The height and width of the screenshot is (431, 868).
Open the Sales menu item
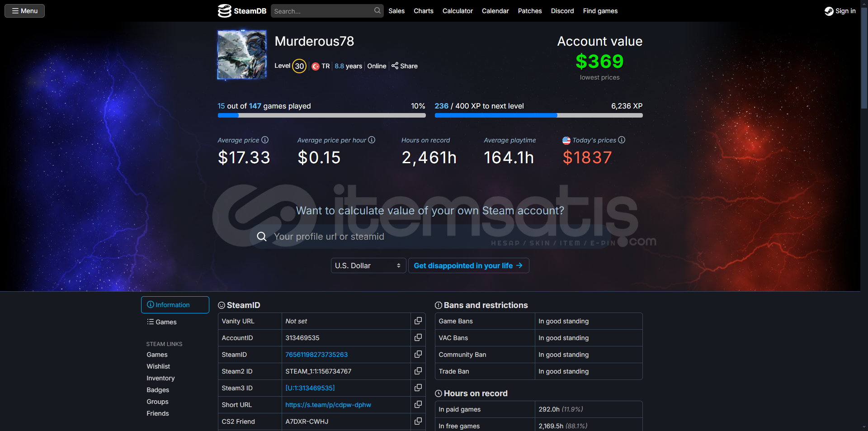(x=396, y=11)
